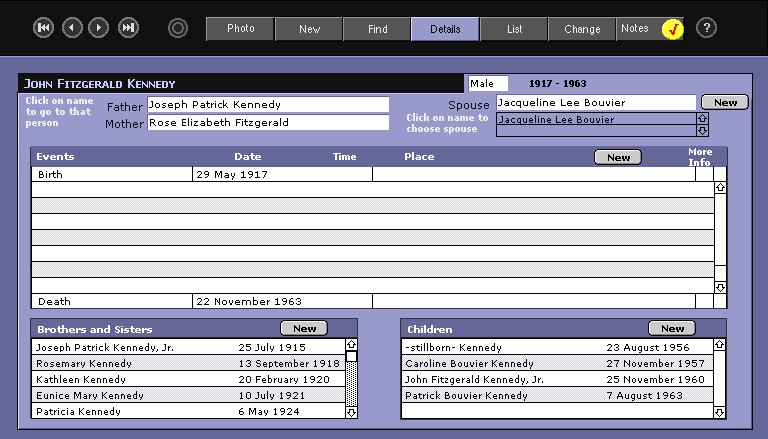Click siblings list scrollbar thumb
This screenshot has width=768, height=439.
coord(351,356)
